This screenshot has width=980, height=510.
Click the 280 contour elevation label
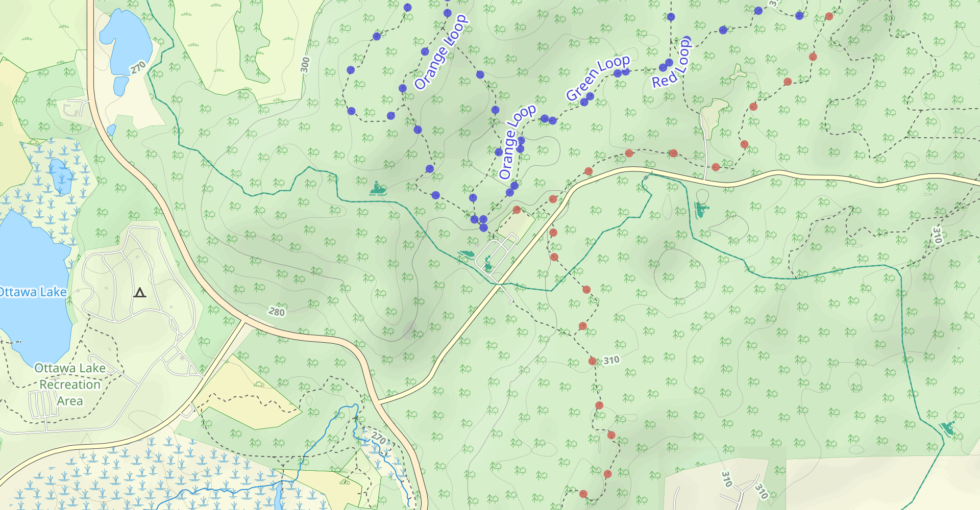click(x=277, y=312)
